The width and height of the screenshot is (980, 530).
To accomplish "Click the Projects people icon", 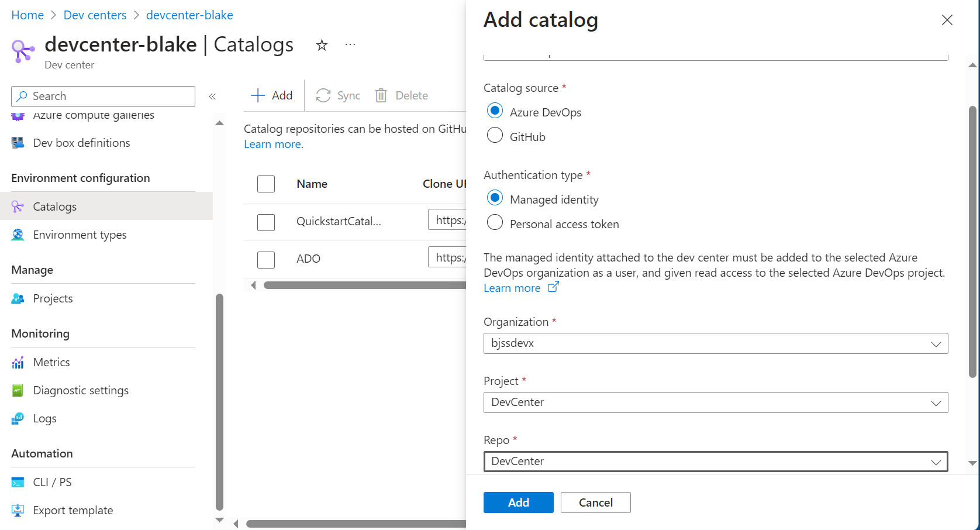I will point(18,298).
